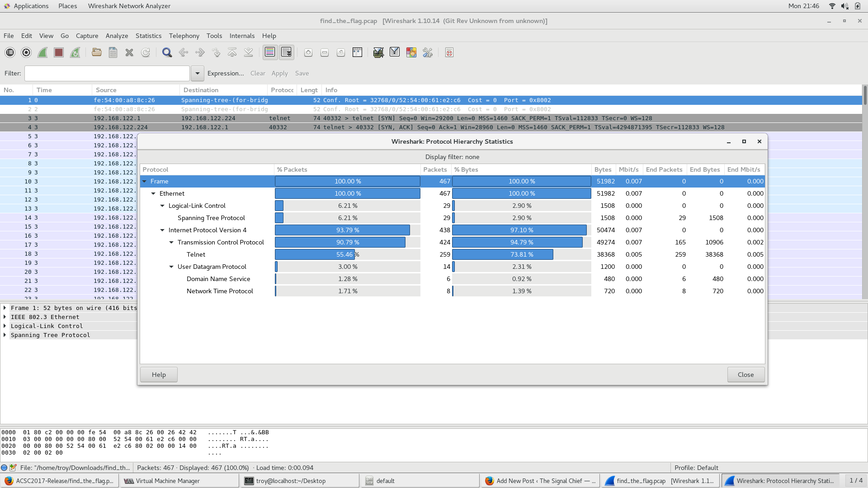The width and height of the screenshot is (868, 488).
Task: Open the Internals menu
Action: 242,36
